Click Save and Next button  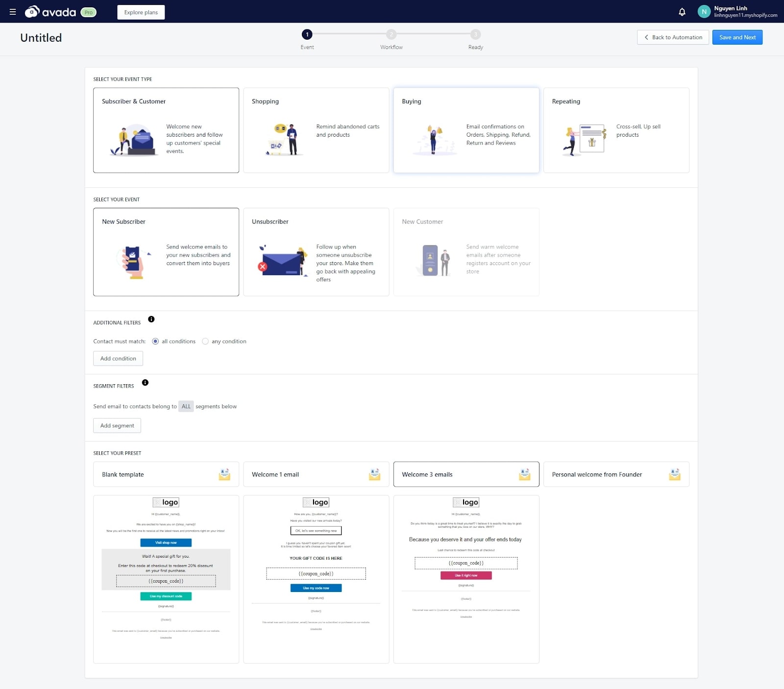(737, 37)
